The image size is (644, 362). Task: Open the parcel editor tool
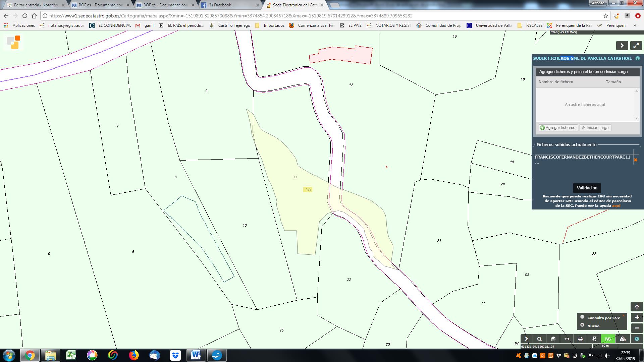[594, 339]
